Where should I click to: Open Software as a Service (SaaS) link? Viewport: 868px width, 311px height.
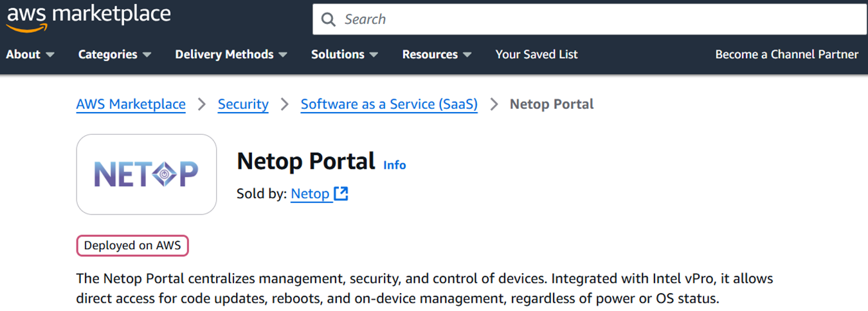389,104
